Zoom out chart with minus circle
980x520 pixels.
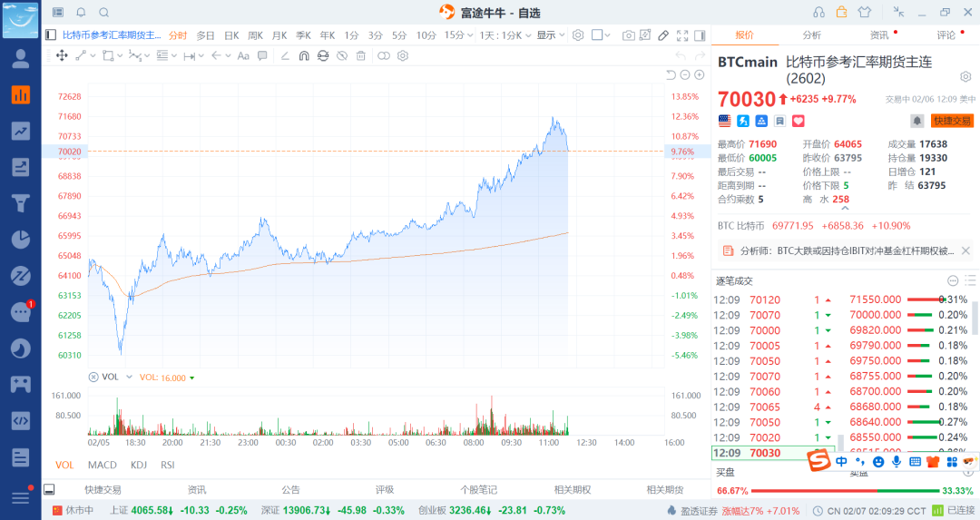click(685, 75)
